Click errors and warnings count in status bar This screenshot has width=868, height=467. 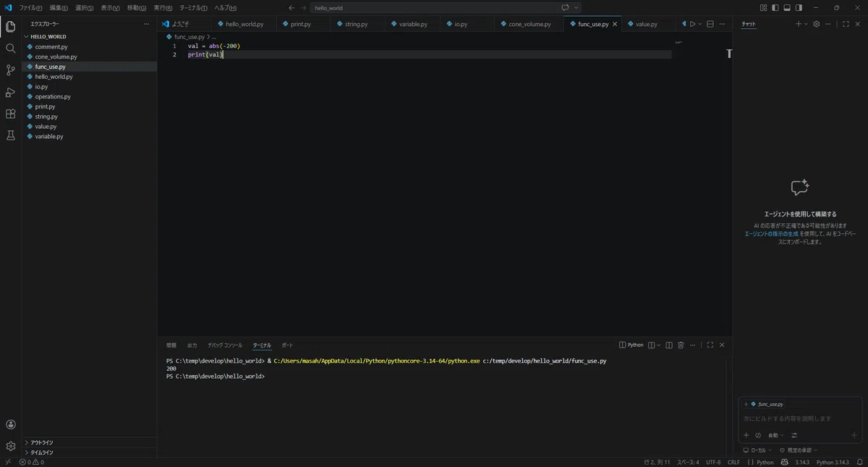[32, 462]
